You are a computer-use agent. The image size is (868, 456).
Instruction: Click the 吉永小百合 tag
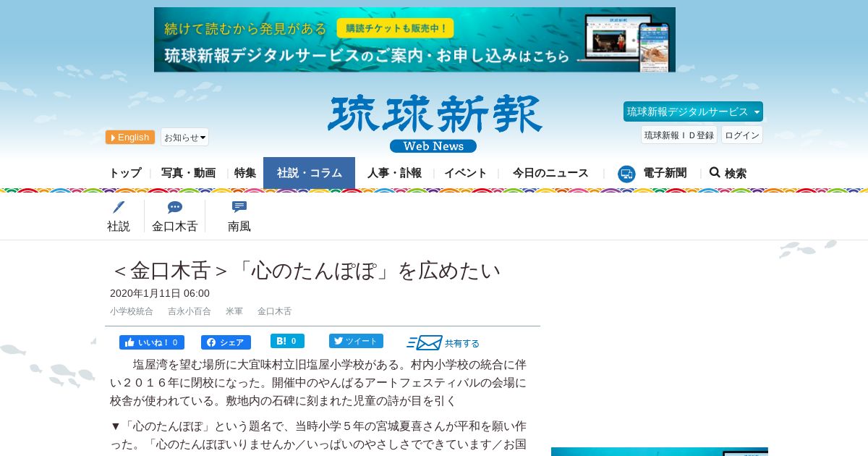coord(190,311)
